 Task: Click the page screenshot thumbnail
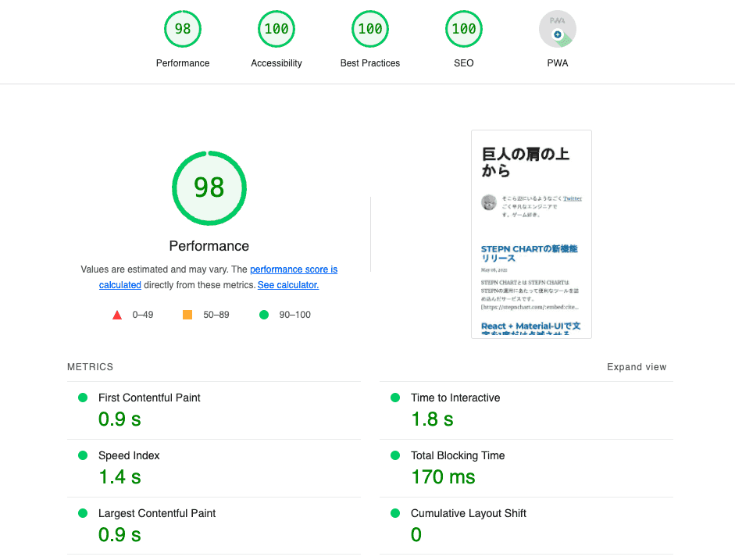pyautogui.click(x=531, y=234)
